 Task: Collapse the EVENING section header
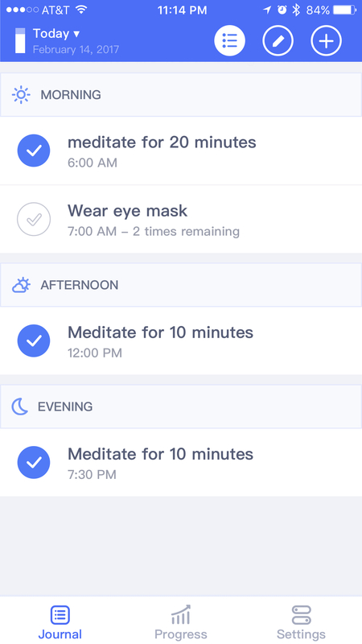[x=181, y=407]
